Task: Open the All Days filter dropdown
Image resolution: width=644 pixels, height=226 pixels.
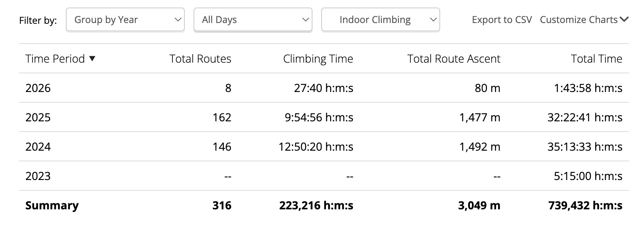Action: click(253, 20)
